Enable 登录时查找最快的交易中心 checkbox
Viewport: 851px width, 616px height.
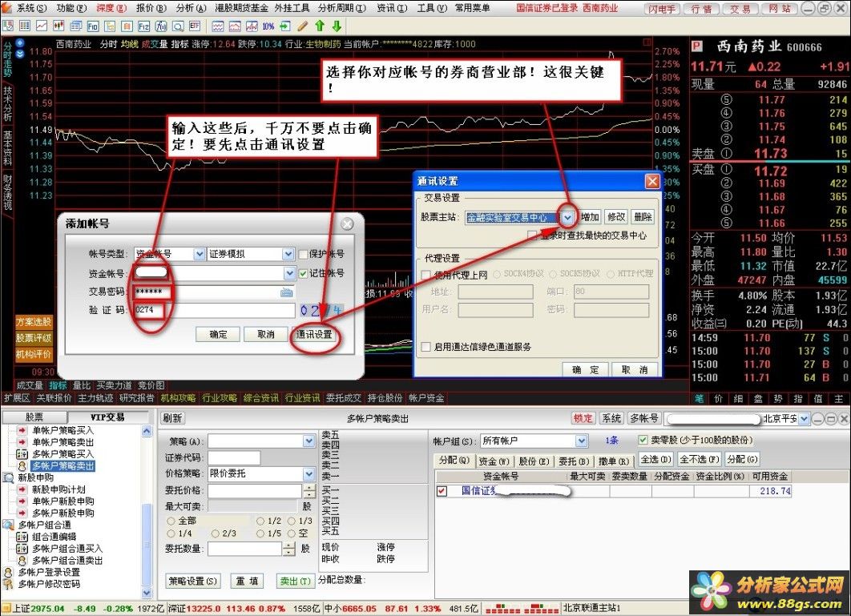click(x=533, y=235)
